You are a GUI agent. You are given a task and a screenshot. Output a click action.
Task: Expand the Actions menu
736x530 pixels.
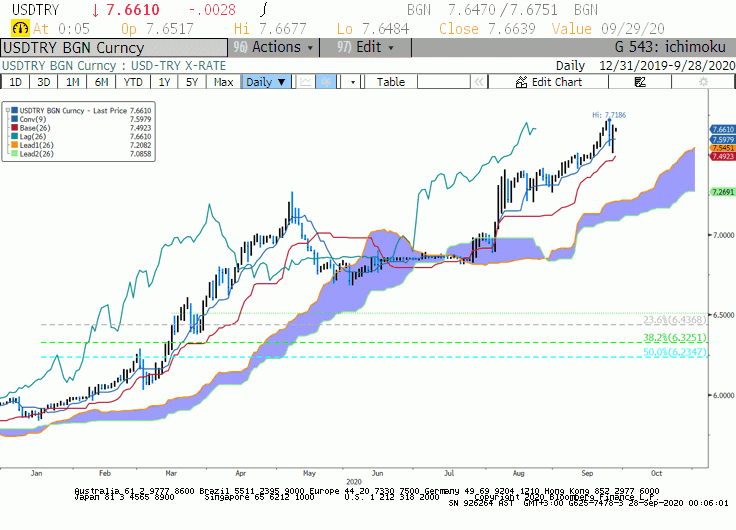[273, 47]
